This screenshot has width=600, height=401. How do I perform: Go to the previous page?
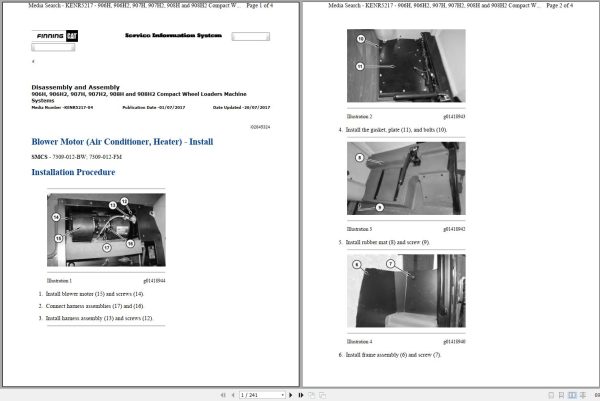[x=233, y=395]
